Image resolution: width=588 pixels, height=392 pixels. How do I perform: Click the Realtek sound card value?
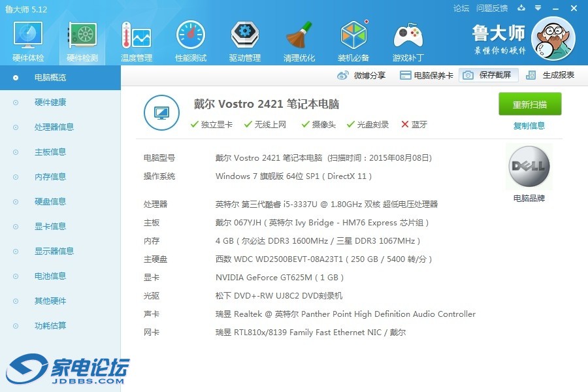coord(346,314)
